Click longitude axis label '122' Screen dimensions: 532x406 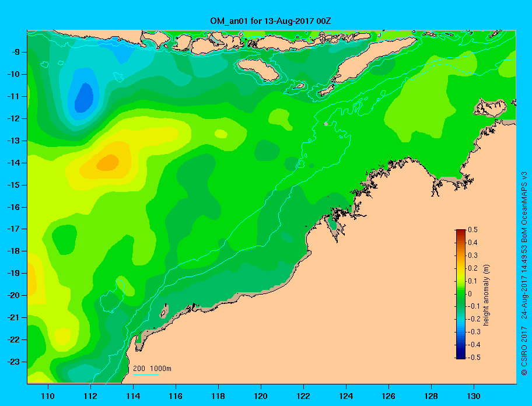[303, 396]
